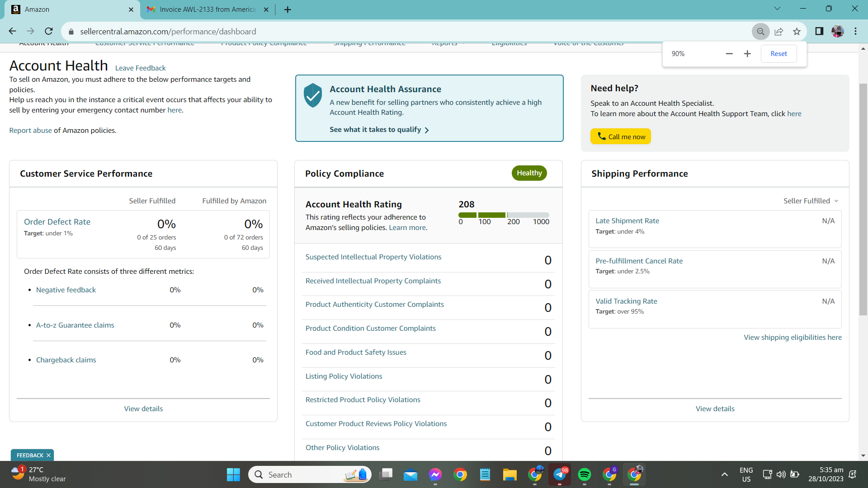Viewport: 868px width, 488px height.
Task: Open emergency contact number 'here' link
Action: [x=175, y=110]
